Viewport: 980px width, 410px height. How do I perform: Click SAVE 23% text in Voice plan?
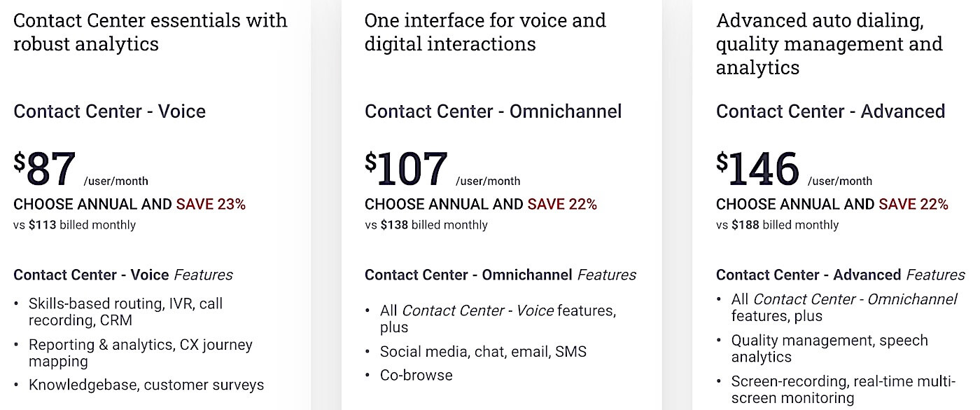coord(211,205)
